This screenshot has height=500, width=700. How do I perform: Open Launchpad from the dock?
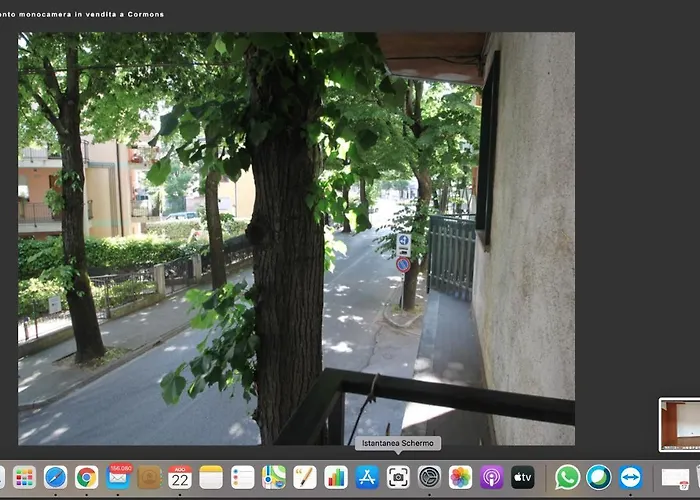pos(25,478)
